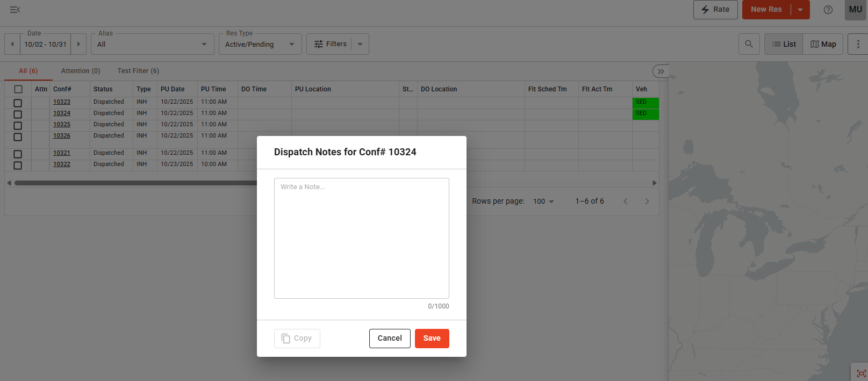The height and width of the screenshot is (381, 868).
Task: Collapse the sidebar menu icon
Action: 15,10
